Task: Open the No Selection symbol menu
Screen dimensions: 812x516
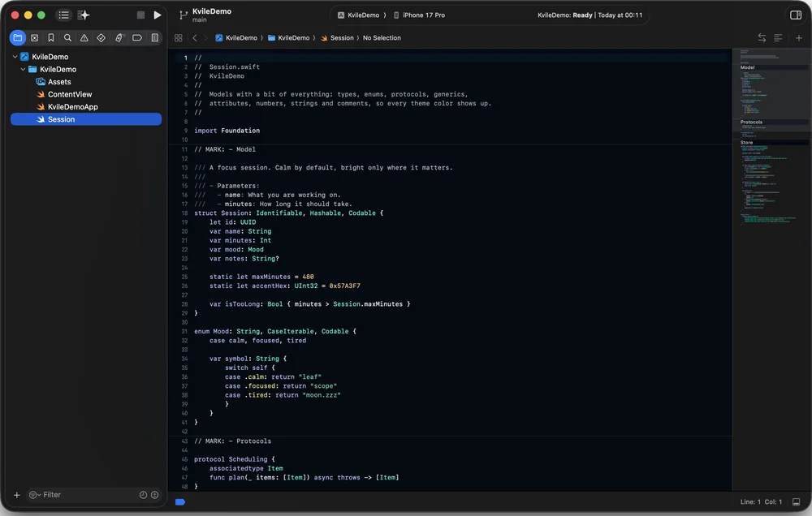Action: [x=382, y=38]
